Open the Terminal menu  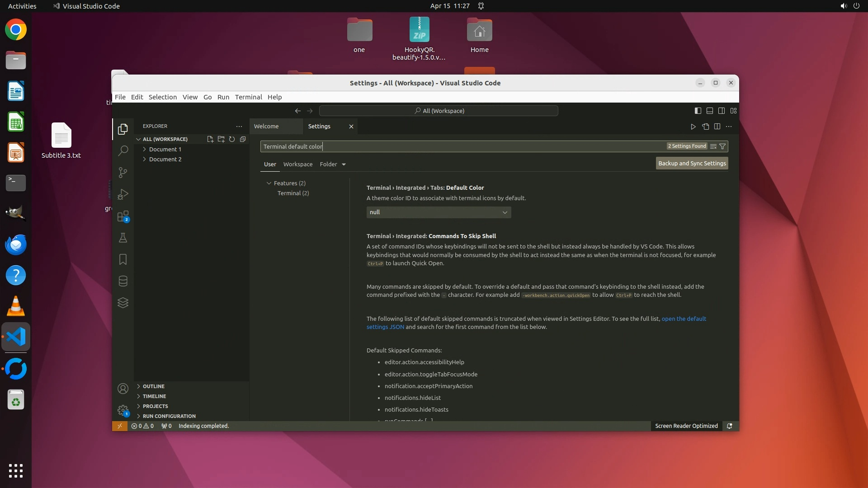248,97
